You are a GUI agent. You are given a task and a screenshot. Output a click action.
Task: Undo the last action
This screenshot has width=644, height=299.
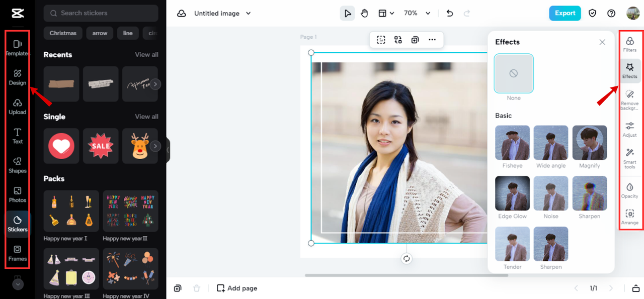(450, 14)
